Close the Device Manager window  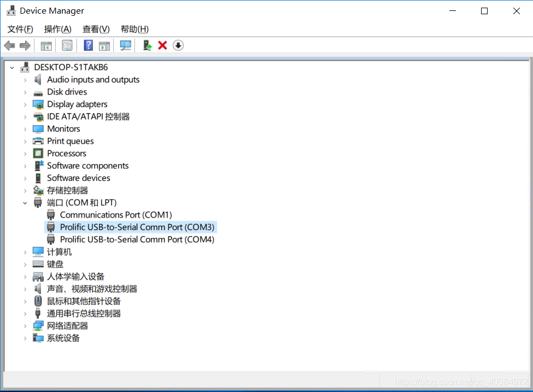pyautogui.click(x=517, y=11)
